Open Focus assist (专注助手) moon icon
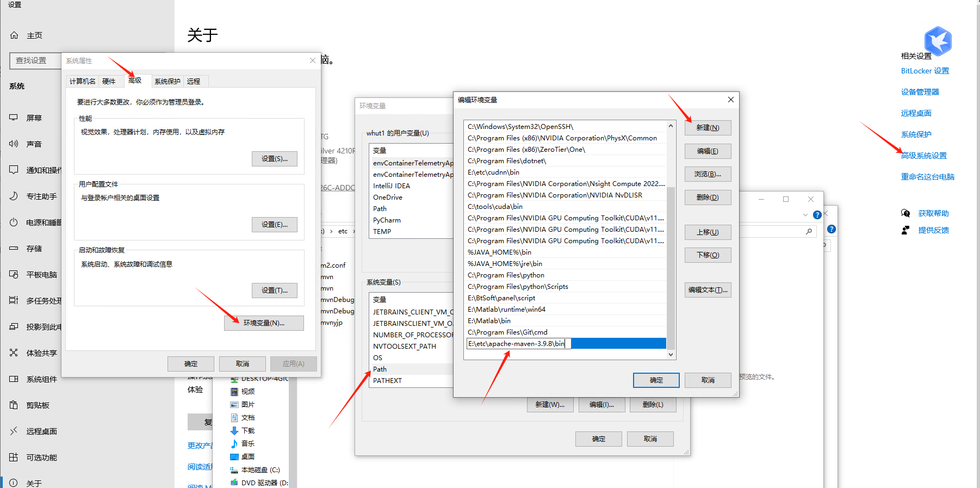This screenshot has height=488, width=980. click(14, 196)
